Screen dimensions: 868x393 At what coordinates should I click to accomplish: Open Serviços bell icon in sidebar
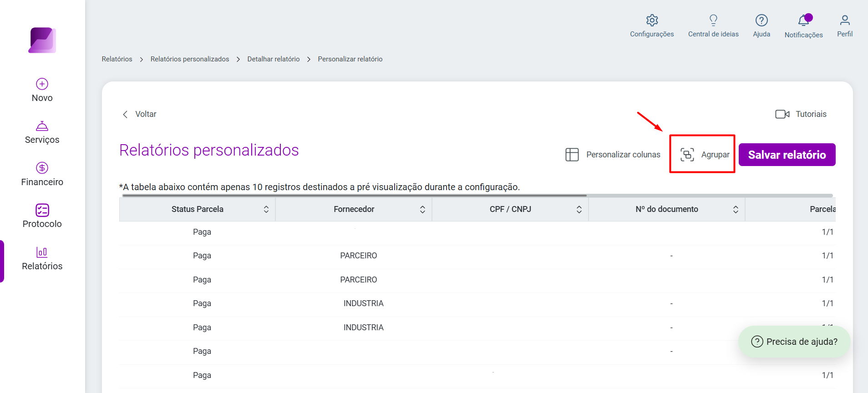pyautogui.click(x=42, y=126)
